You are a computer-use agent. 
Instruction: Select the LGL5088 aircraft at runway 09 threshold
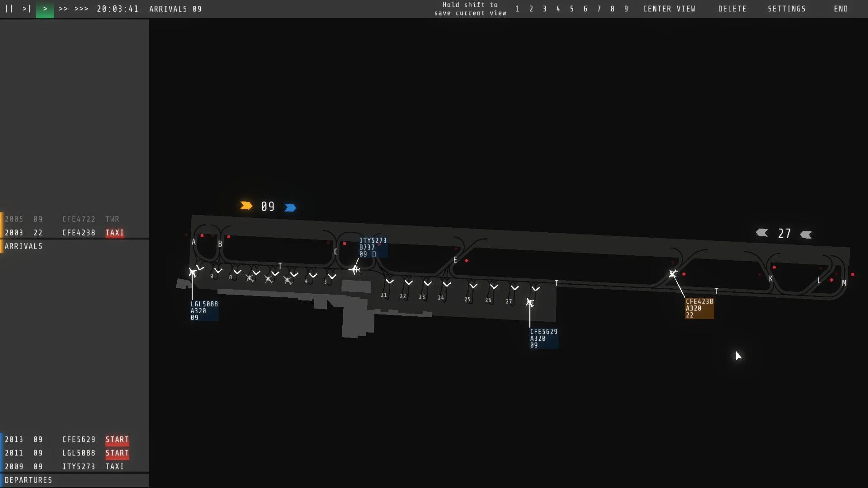(x=193, y=273)
